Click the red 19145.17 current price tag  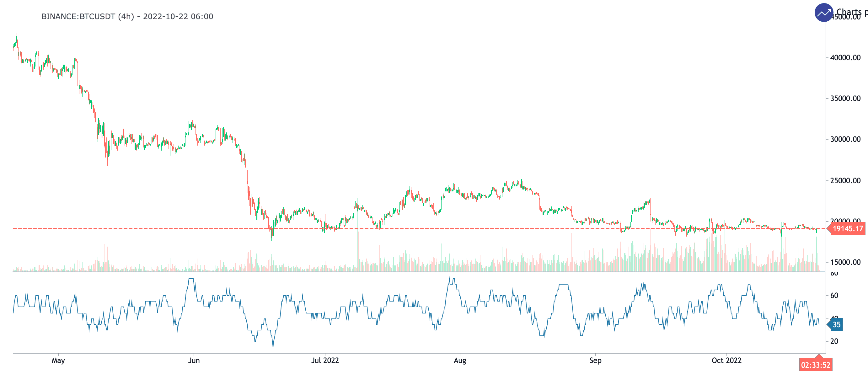(x=848, y=229)
